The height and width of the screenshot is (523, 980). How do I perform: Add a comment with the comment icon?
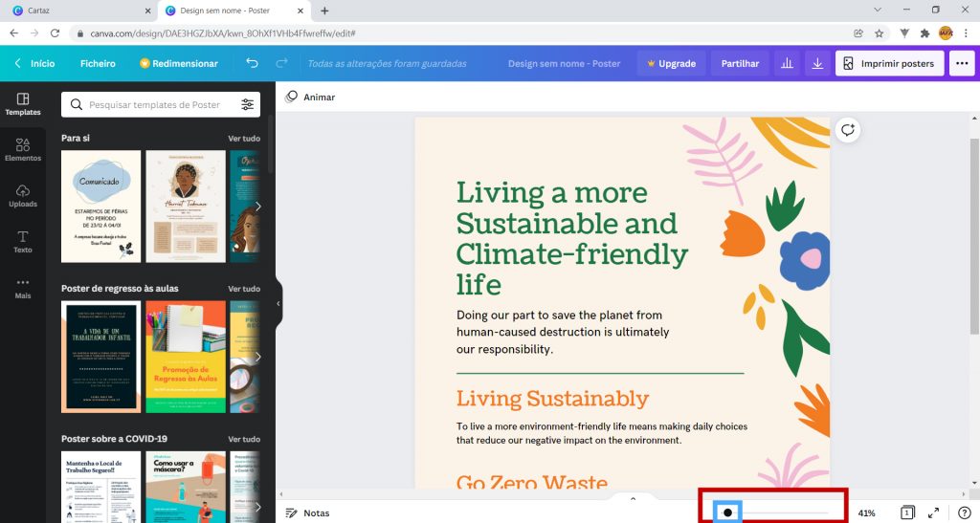pyautogui.click(x=848, y=130)
